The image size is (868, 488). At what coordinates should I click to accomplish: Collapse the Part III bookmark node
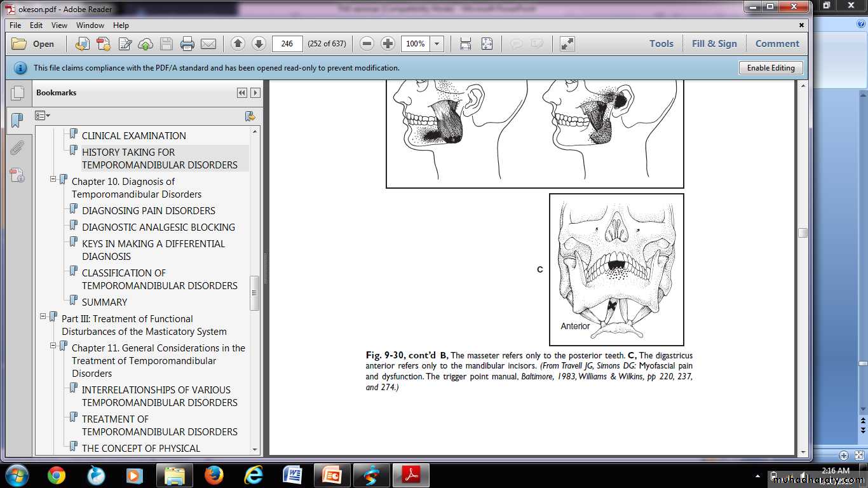tap(43, 316)
